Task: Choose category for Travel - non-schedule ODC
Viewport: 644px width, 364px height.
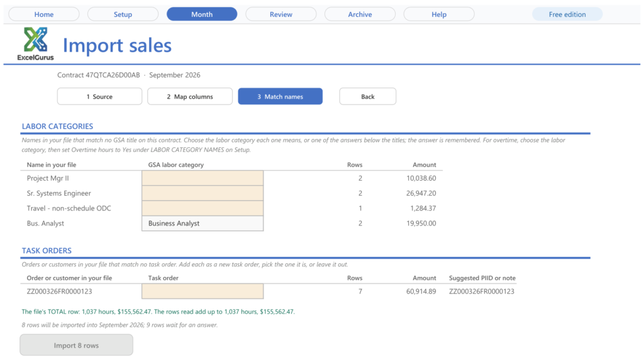Action: pos(203,208)
